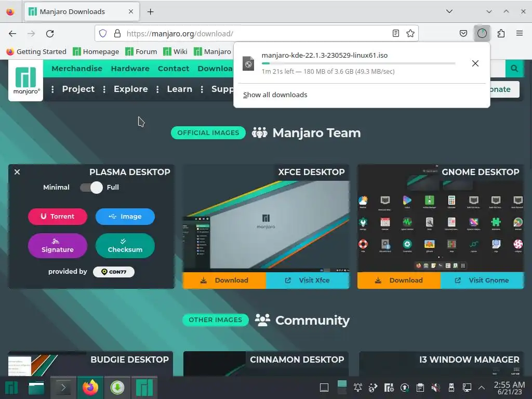Image resolution: width=532 pixels, height=399 pixels.
Task: Open the tracking protection shield icon
Action: tap(103, 33)
